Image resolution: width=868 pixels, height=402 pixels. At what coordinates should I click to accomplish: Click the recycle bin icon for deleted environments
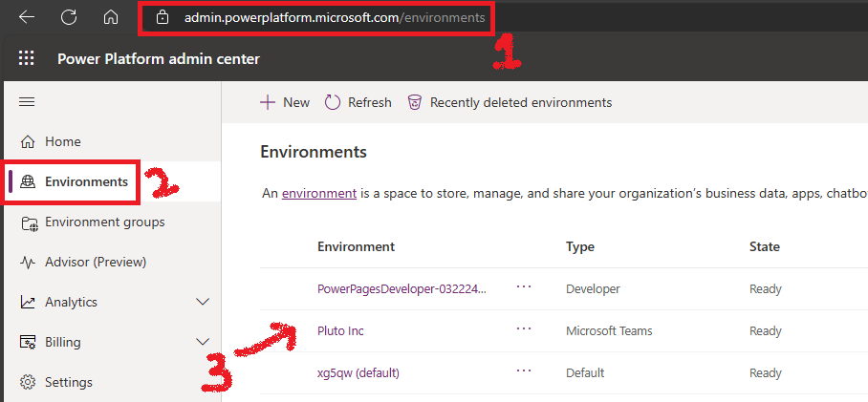pyautogui.click(x=415, y=102)
